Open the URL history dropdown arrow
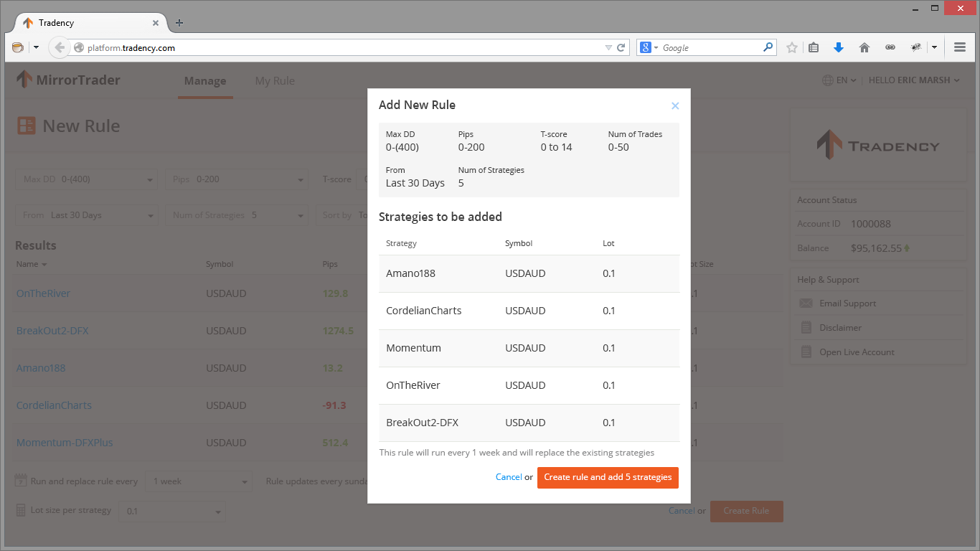The height and width of the screenshot is (551, 980). click(608, 47)
